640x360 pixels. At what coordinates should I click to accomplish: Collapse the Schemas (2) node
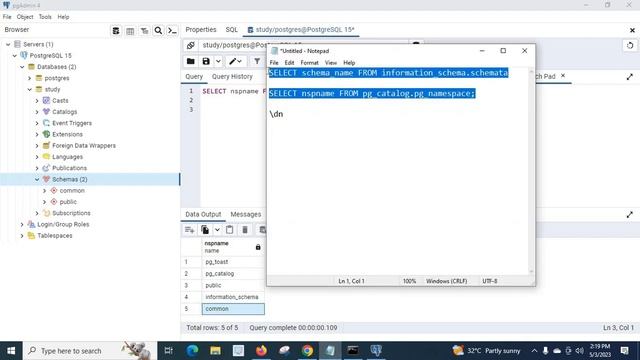(x=37, y=179)
